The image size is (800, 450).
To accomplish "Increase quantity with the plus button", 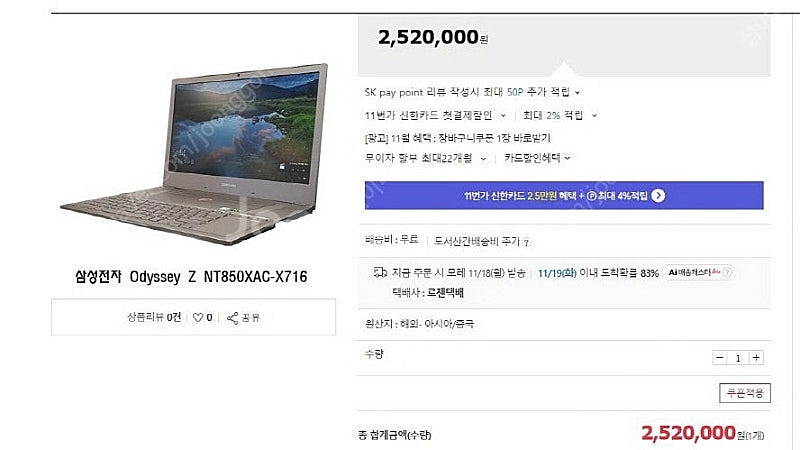I will (756, 358).
